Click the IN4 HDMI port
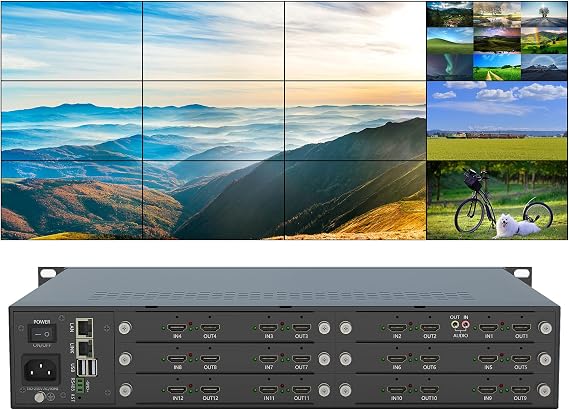Viewport: 569px width, 410px height. pos(177,328)
